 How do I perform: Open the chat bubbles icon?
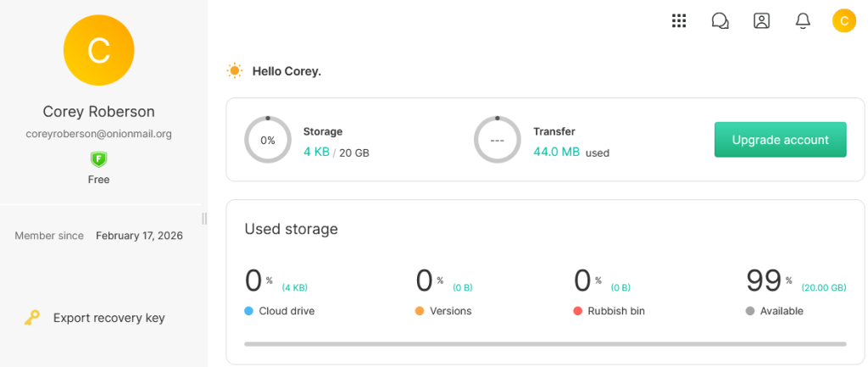(x=721, y=21)
